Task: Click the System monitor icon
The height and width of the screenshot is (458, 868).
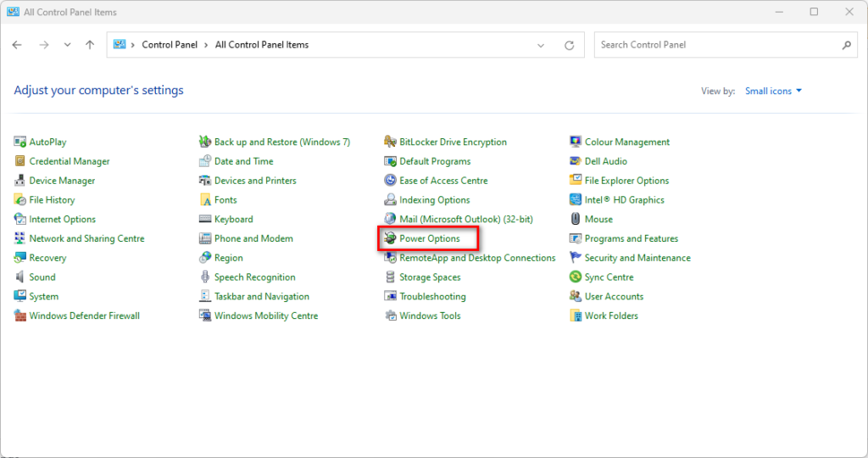Action: pyautogui.click(x=20, y=296)
